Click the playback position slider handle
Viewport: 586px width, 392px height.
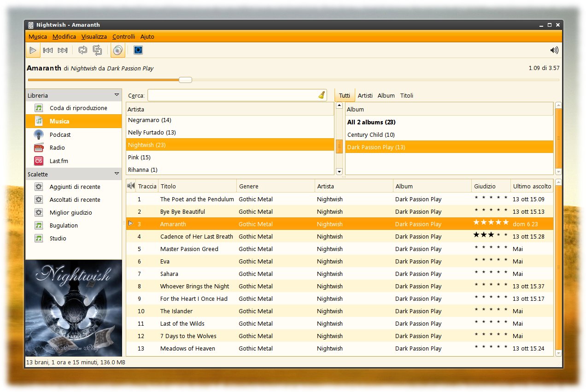tap(185, 80)
